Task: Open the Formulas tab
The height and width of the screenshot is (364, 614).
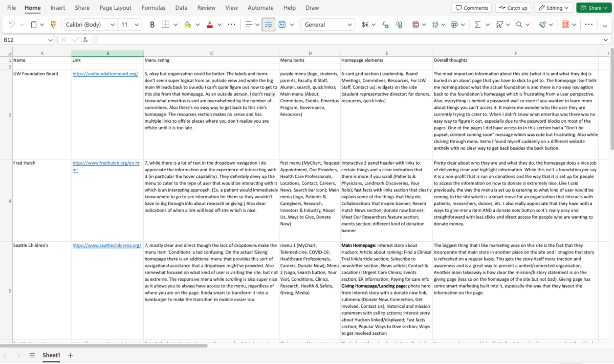Action: [153, 8]
